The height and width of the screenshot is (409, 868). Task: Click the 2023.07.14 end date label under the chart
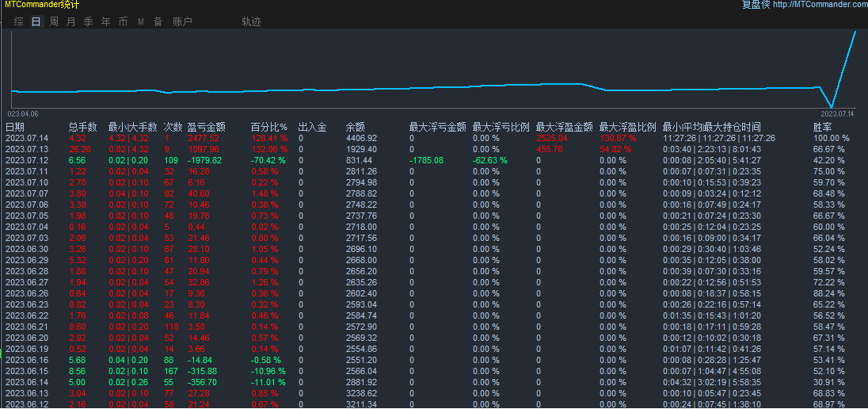tap(838, 113)
